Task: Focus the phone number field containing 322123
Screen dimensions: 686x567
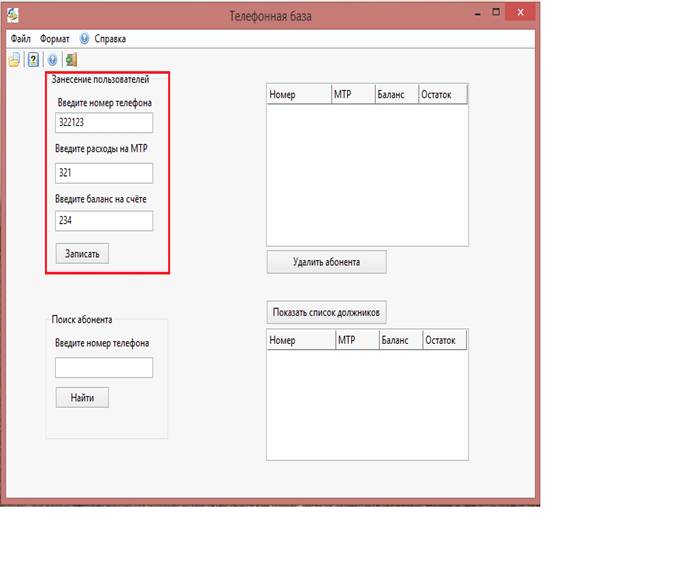Action: coord(104,123)
